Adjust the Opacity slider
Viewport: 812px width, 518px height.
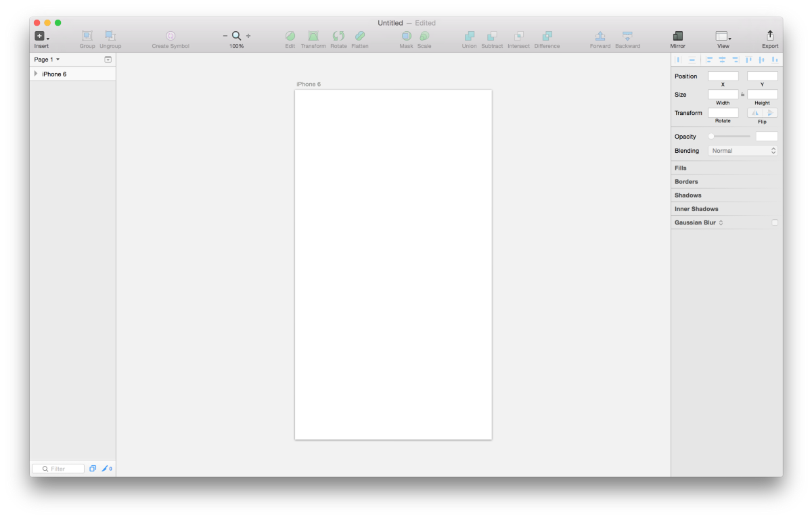point(729,137)
